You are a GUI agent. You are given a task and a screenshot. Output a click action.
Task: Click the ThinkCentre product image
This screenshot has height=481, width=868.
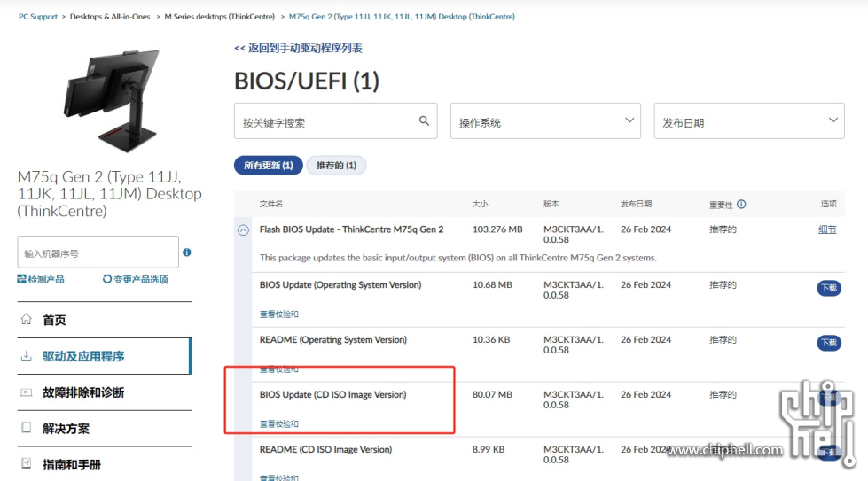(x=111, y=101)
